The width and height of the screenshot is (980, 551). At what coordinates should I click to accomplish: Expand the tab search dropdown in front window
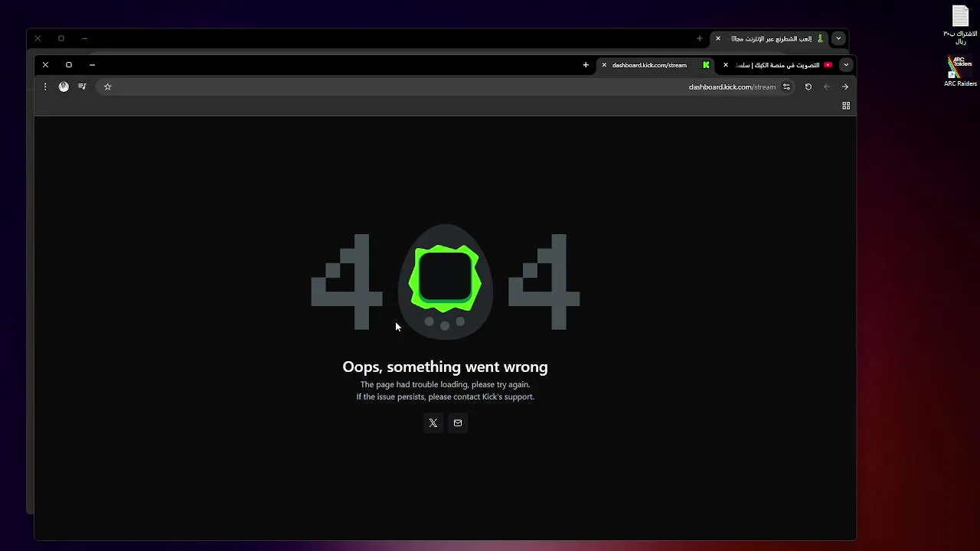(846, 65)
